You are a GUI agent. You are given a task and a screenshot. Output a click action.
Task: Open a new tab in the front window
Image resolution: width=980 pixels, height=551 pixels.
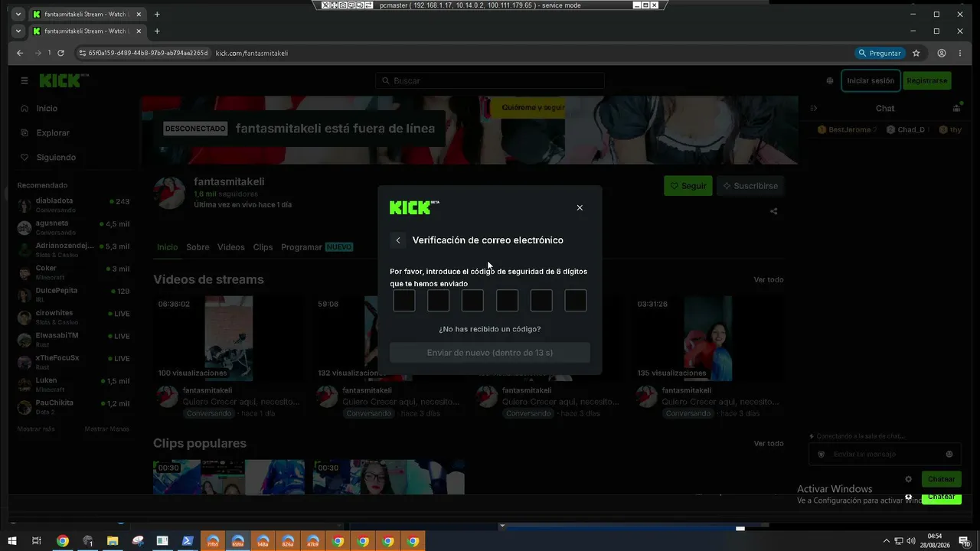pyautogui.click(x=157, y=31)
